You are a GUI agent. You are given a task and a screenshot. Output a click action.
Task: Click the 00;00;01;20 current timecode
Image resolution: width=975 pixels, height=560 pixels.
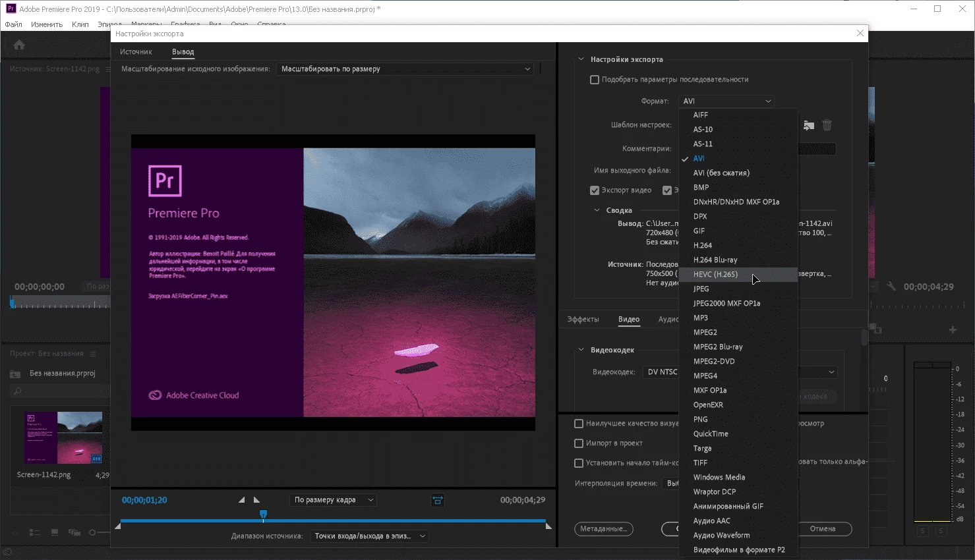click(144, 500)
